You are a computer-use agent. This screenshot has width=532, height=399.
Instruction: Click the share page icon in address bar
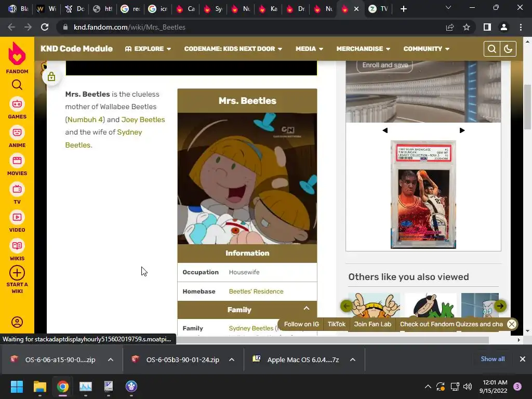(x=450, y=27)
